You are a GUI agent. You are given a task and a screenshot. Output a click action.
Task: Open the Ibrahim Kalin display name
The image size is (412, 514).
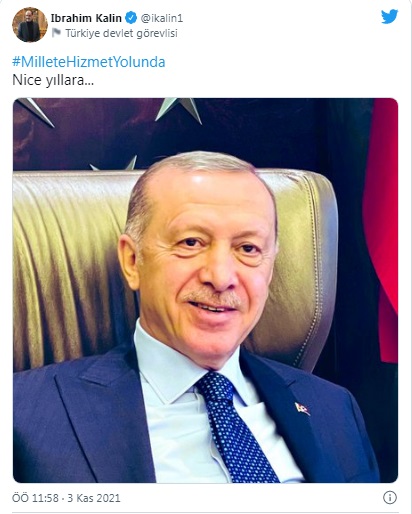[86, 18]
